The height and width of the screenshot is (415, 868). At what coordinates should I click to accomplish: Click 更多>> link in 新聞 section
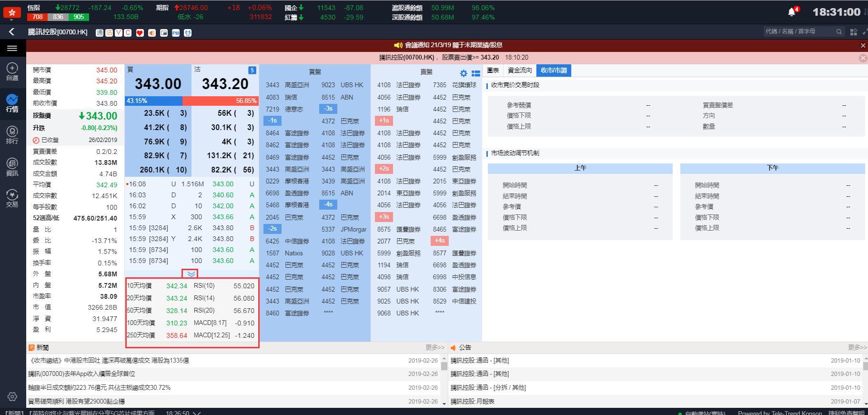tap(434, 347)
